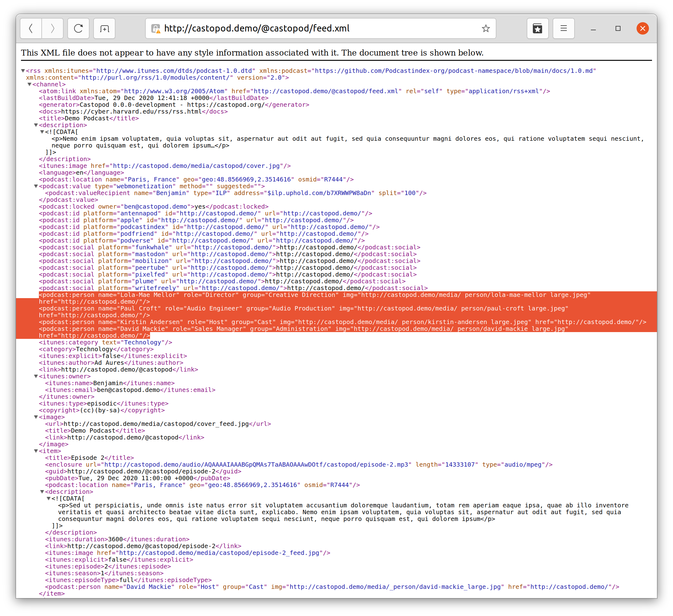Click the podcast:social funkwhale line
673x616 pixels.
click(x=229, y=247)
